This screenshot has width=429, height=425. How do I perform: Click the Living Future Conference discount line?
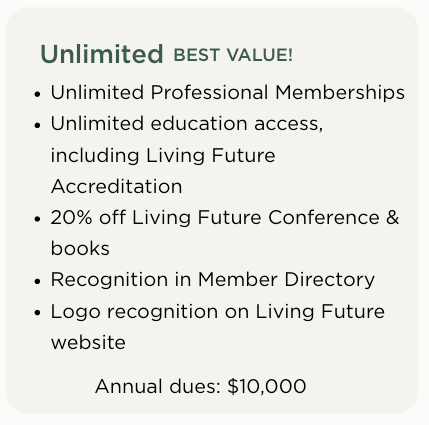point(225,218)
